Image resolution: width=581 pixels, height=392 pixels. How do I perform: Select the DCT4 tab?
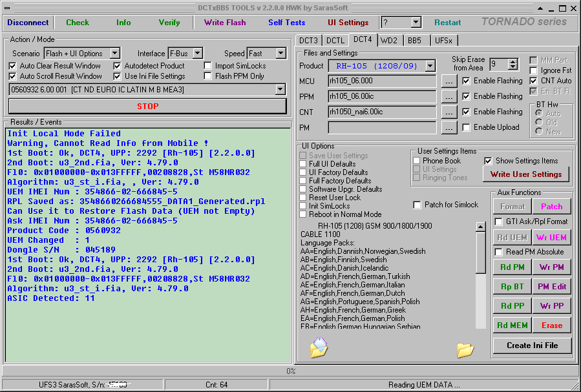tap(363, 39)
